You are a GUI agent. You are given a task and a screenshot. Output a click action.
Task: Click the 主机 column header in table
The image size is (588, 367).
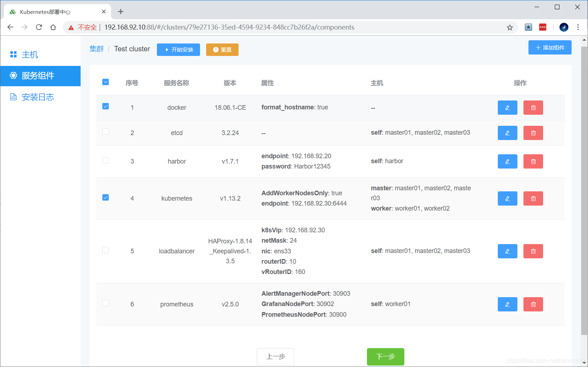pos(377,83)
